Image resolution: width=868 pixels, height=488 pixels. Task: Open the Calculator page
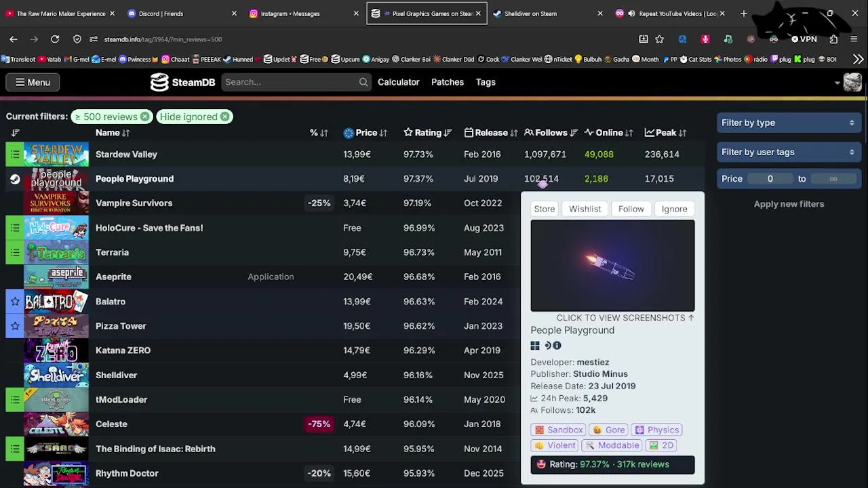399,82
